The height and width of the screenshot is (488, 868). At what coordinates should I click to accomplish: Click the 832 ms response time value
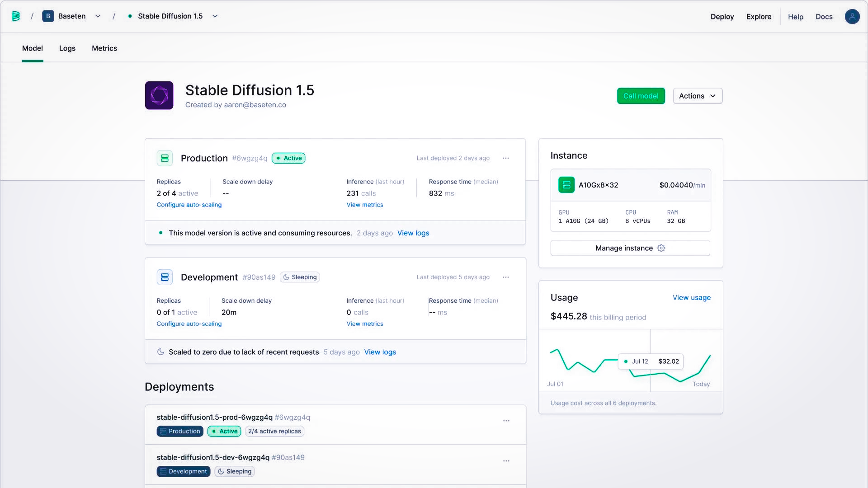pyautogui.click(x=442, y=193)
